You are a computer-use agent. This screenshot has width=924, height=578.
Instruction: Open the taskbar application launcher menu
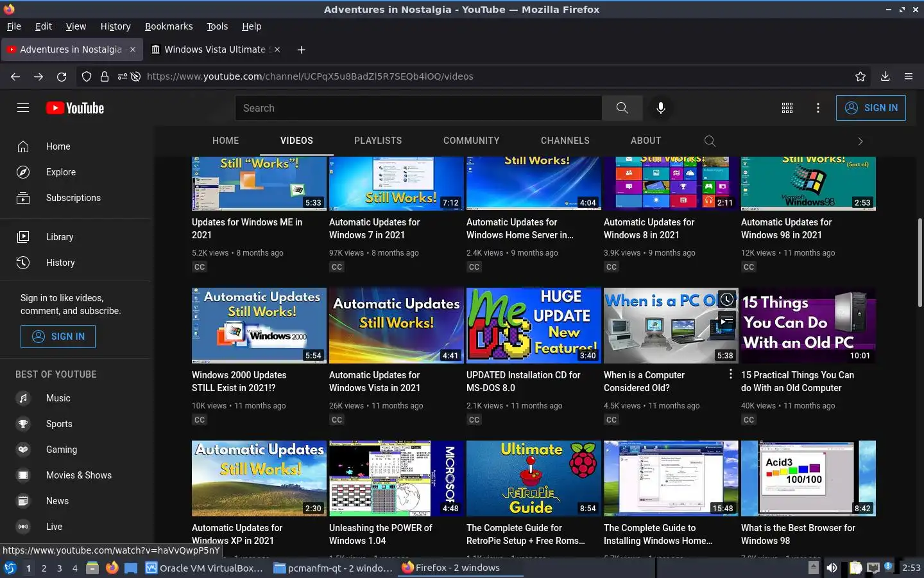10,568
